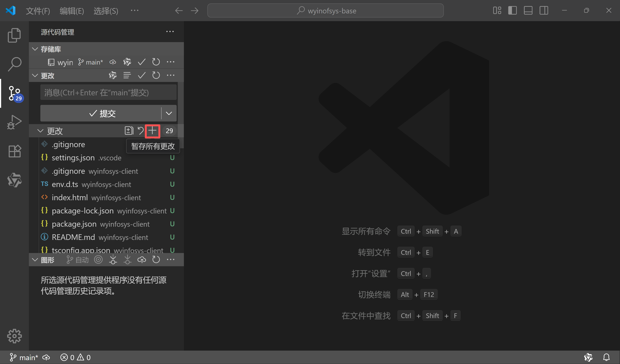Stage all changes with the plus icon
Screen dimensions: 620x364
coord(152,131)
